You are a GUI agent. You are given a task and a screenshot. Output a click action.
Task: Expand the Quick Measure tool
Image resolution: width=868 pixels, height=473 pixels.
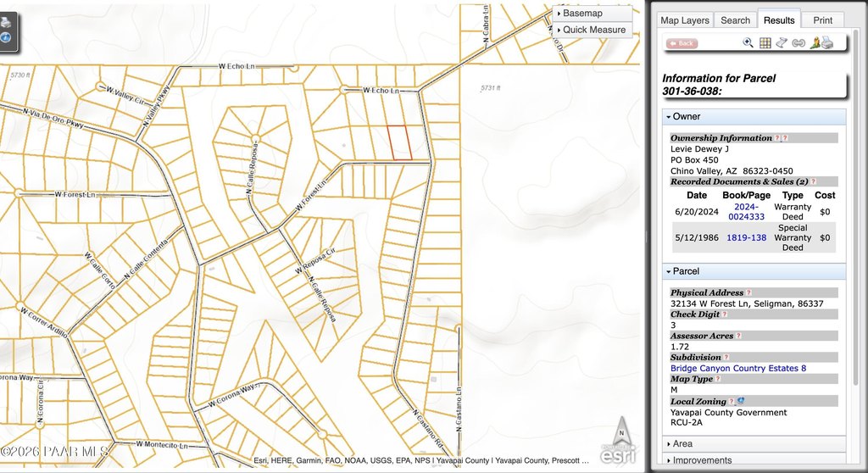592,30
